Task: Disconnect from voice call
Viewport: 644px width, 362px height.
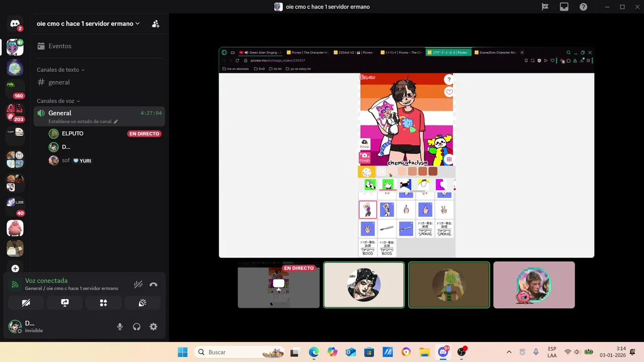Action: pos(153,285)
